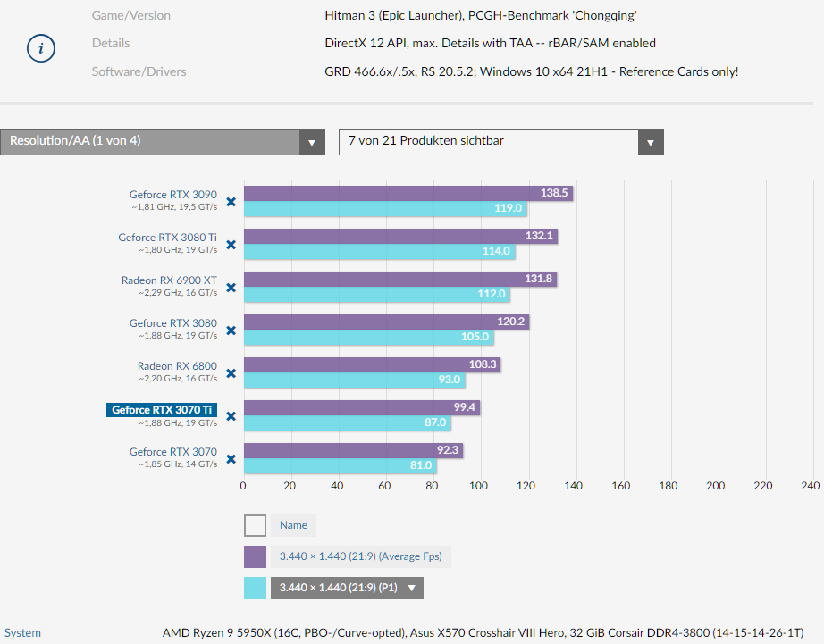The image size is (824, 644).
Task: Remove Geforce RTX 3080 with its X icon
Action: (231, 330)
